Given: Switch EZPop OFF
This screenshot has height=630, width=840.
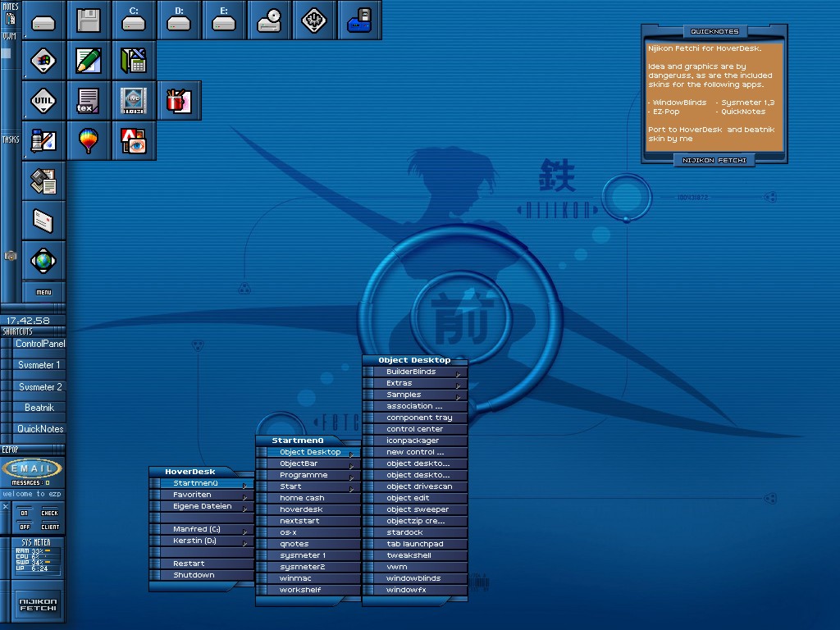Looking at the screenshot, I should pyautogui.click(x=25, y=527).
